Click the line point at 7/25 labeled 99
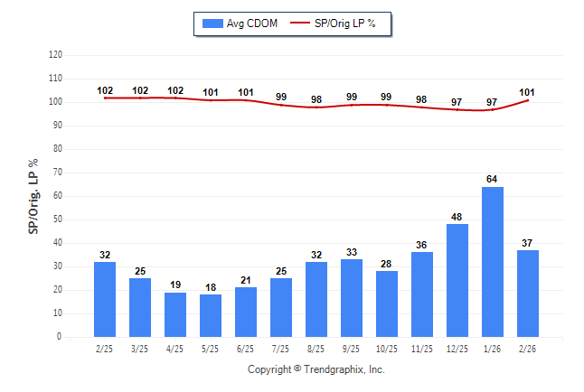Viewport: 584px width, 392px height. tap(281, 105)
